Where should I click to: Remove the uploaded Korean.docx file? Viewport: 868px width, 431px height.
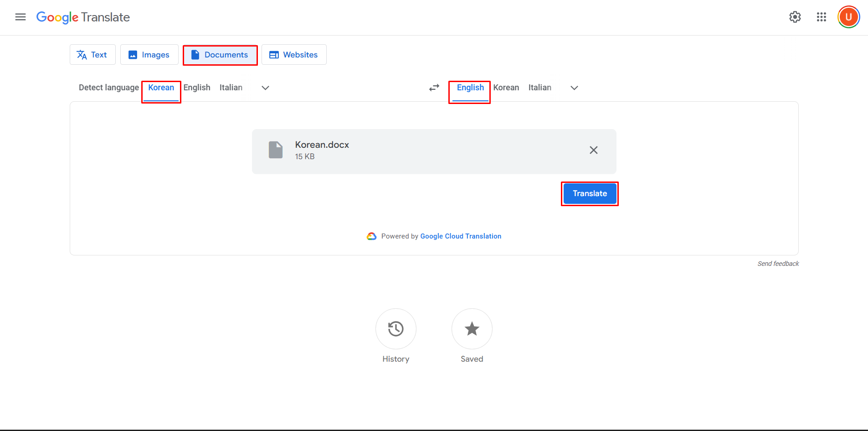pyautogui.click(x=593, y=150)
